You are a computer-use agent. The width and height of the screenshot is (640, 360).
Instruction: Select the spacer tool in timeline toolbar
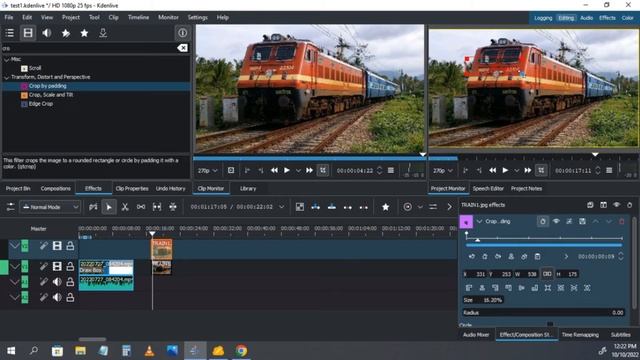pyautogui.click(x=141, y=207)
